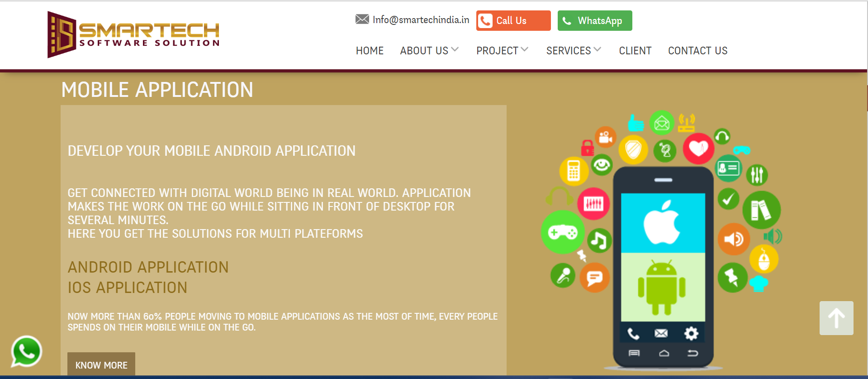Click the scroll-to-top arrow button

coord(836,318)
